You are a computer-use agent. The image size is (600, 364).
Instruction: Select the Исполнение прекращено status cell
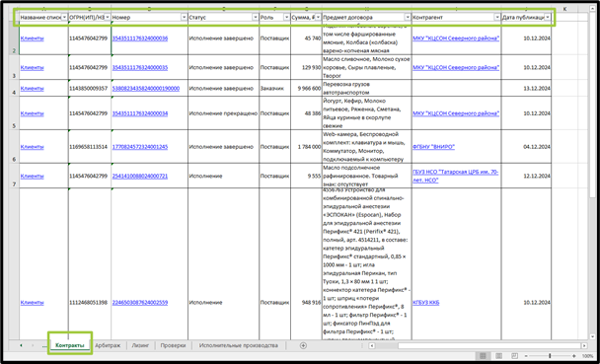(x=223, y=113)
